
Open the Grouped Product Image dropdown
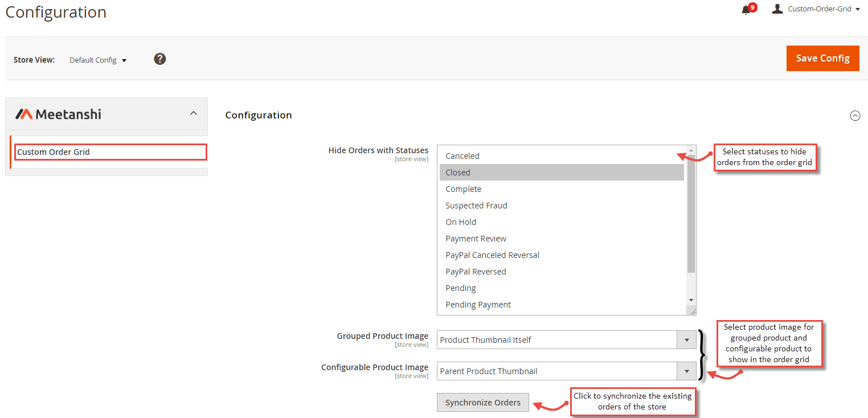pos(686,339)
